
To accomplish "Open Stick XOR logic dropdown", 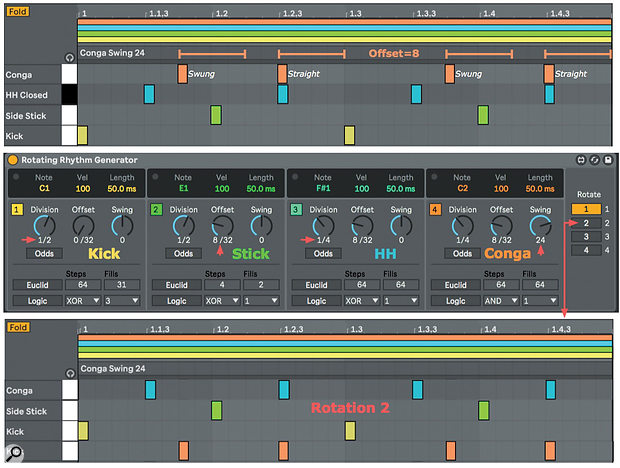I will (222, 301).
